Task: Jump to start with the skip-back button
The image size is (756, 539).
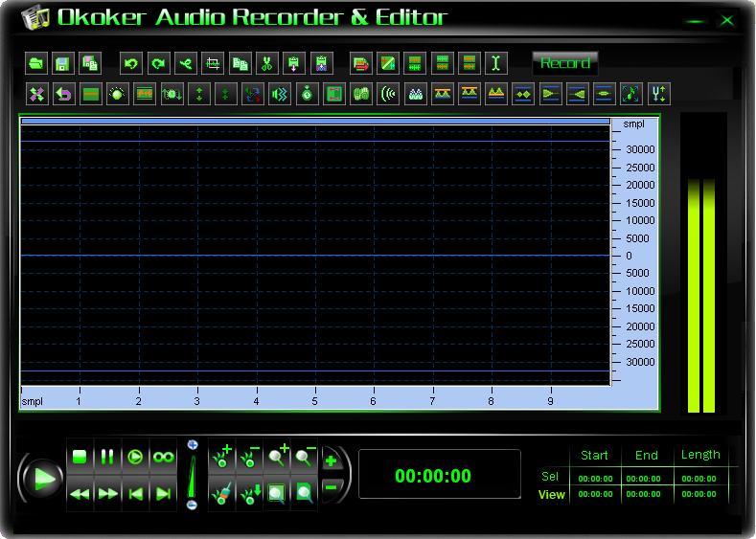Action: 135,494
